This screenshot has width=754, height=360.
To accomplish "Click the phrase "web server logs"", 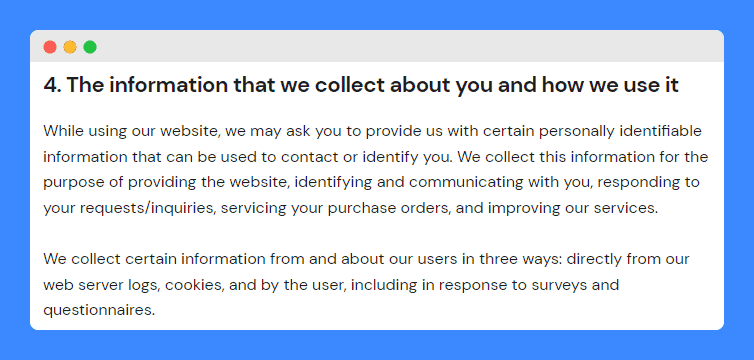I will (x=100, y=286).
